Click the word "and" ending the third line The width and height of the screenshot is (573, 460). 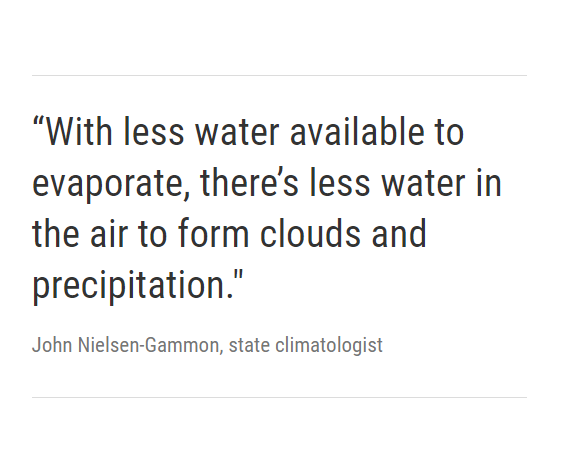tap(399, 233)
